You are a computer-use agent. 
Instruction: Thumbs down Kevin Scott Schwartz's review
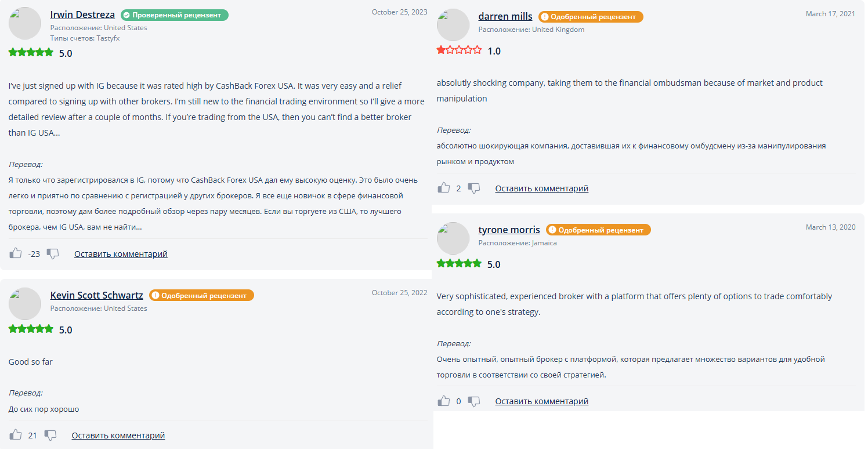click(x=50, y=435)
